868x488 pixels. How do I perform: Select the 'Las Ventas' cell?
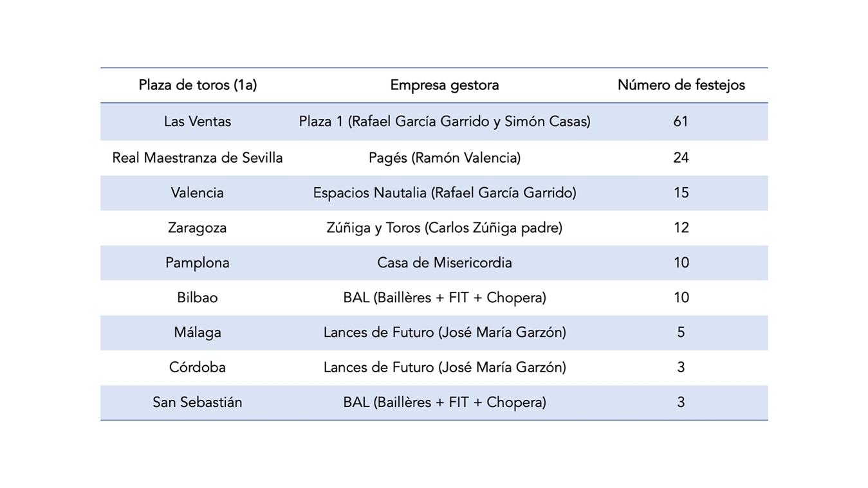pyautogui.click(x=198, y=122)
